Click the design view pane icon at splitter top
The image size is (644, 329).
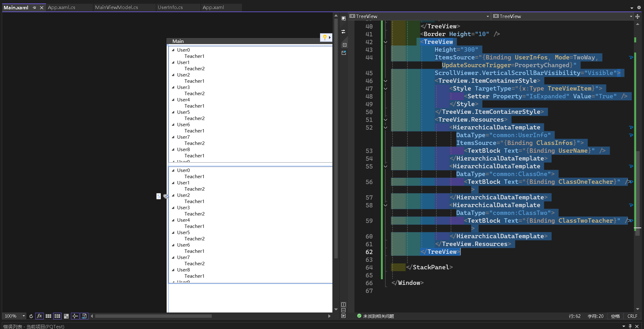(344, 18)
